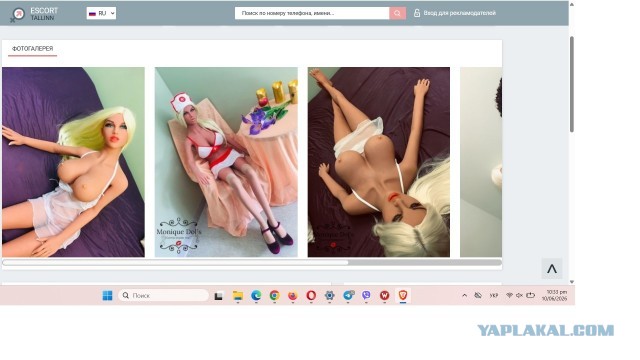Open Viber from the taskbar

[366, 296]
